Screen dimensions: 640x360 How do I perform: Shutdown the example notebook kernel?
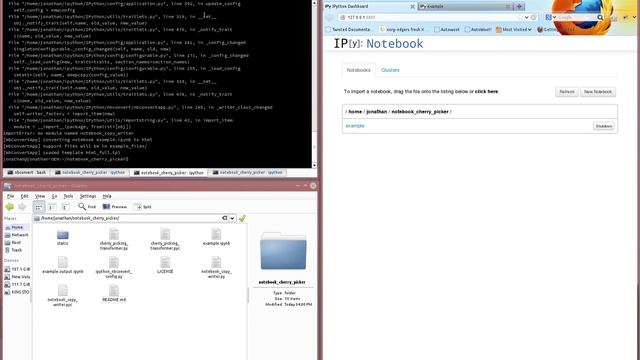(x=604, y=127)
